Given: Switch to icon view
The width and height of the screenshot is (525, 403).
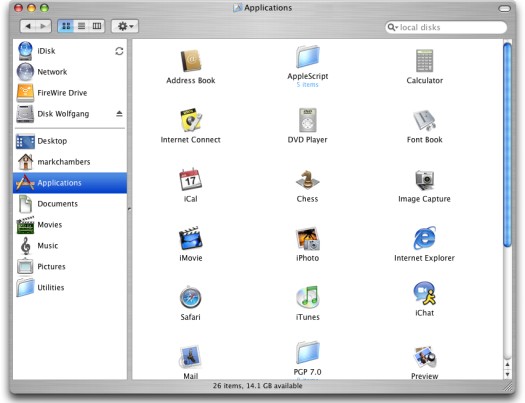Looking at the screenshot, I should pos(66,26).
